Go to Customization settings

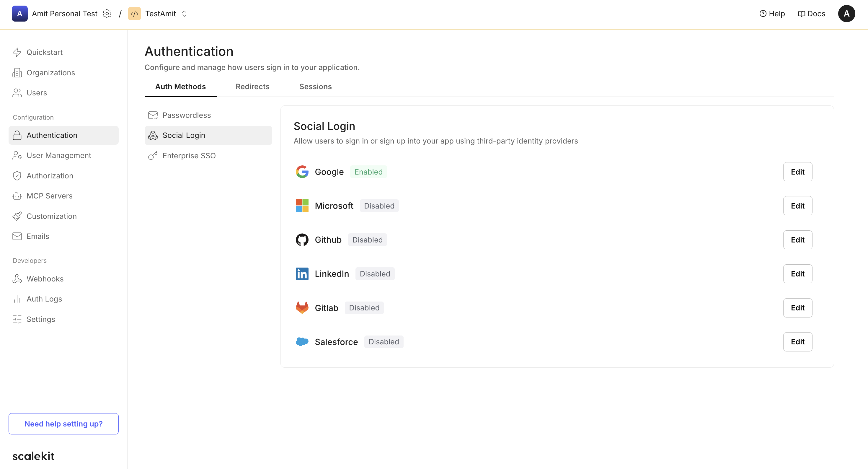(x=63, y=216)
